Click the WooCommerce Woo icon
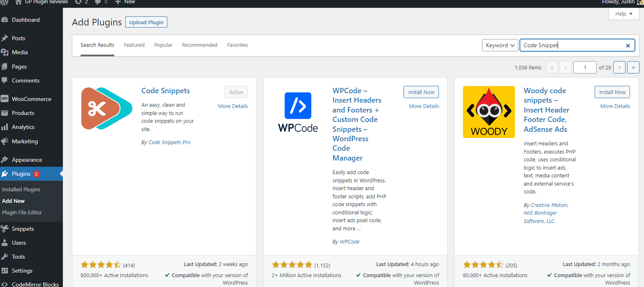The image size is (644, 287). 5,99
